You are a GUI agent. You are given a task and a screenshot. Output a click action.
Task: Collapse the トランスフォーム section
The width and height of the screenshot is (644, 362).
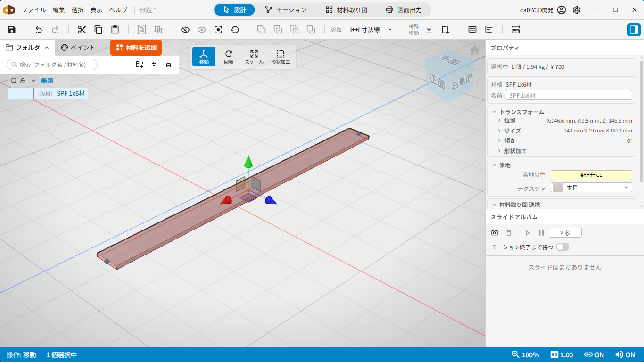pyautogui.click(x=495, y=112)
